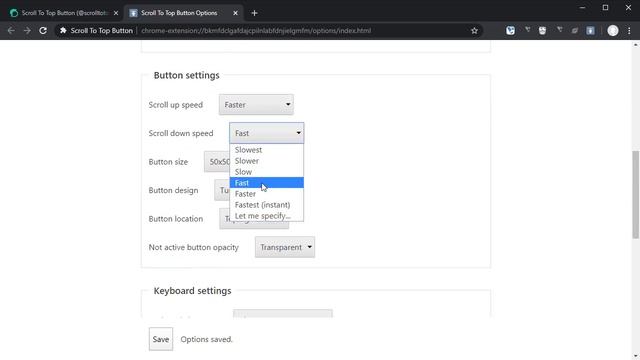The image size is (640, 360).
Task: Open the Not active button opacity dropdown
Action: point(285,247)
